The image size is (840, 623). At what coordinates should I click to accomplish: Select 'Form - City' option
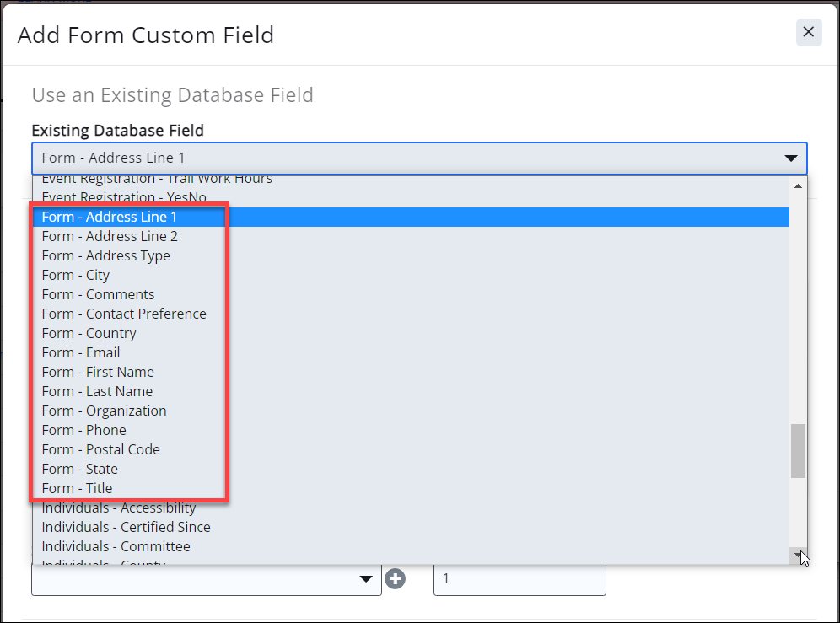(x=76, y=275)
